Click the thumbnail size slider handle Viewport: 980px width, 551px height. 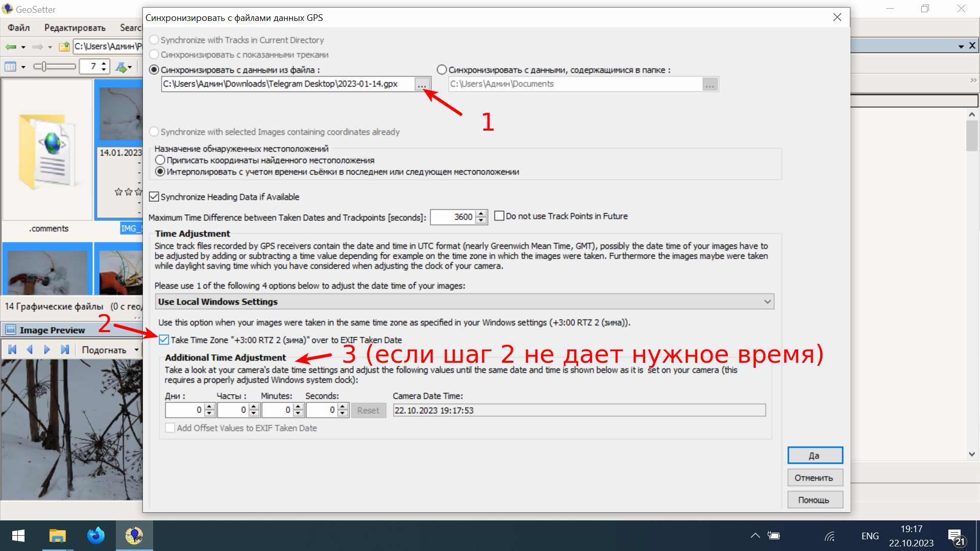click(x=44, y=66)
